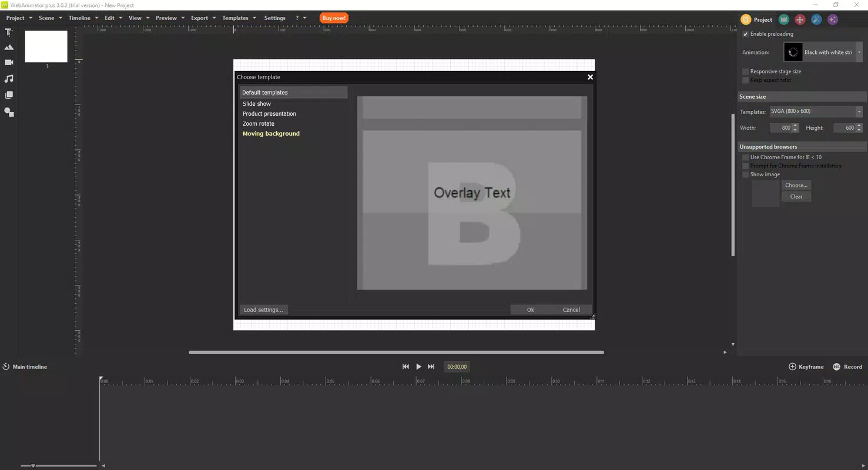Click the orange Buy now! button
868x470 pixels.
[x=334, y=18]
